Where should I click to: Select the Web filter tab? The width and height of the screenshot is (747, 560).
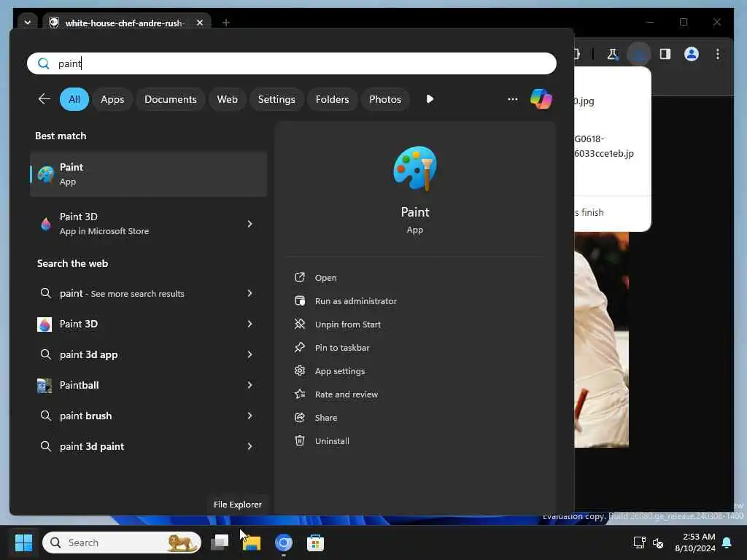[x=228, y=99]
